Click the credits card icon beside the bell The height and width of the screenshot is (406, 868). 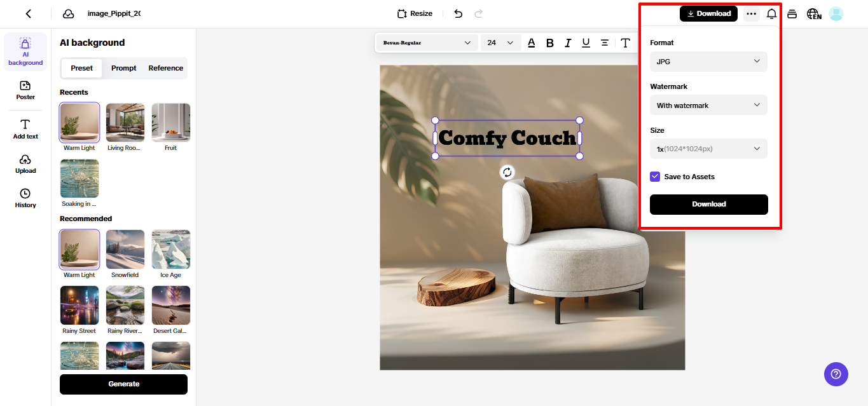click(x=792, y=13)
